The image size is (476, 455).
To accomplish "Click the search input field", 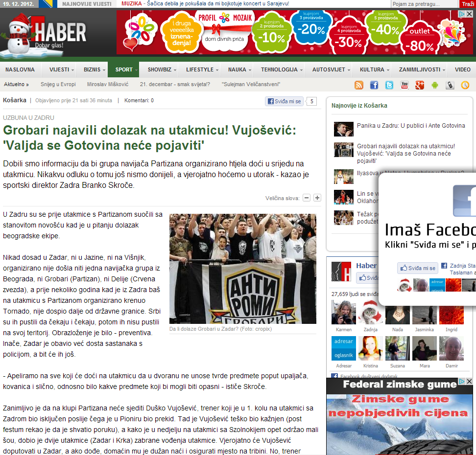I will tap(424, 4).
